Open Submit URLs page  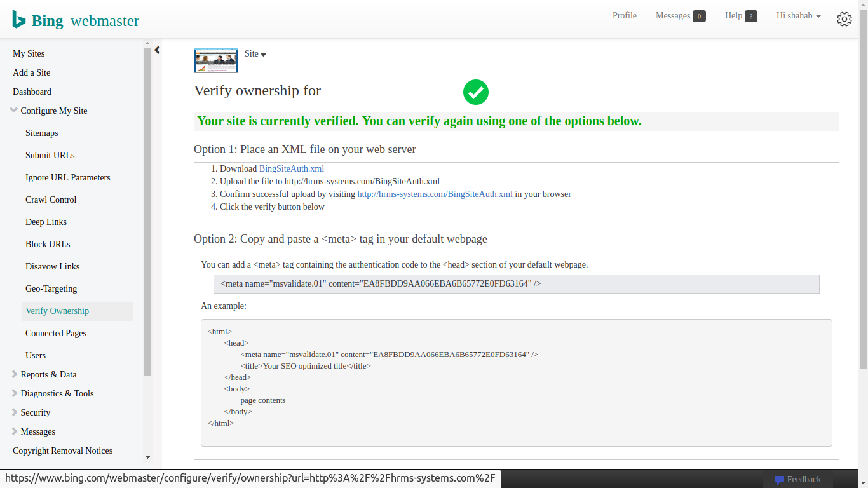(x=50, y=155)
